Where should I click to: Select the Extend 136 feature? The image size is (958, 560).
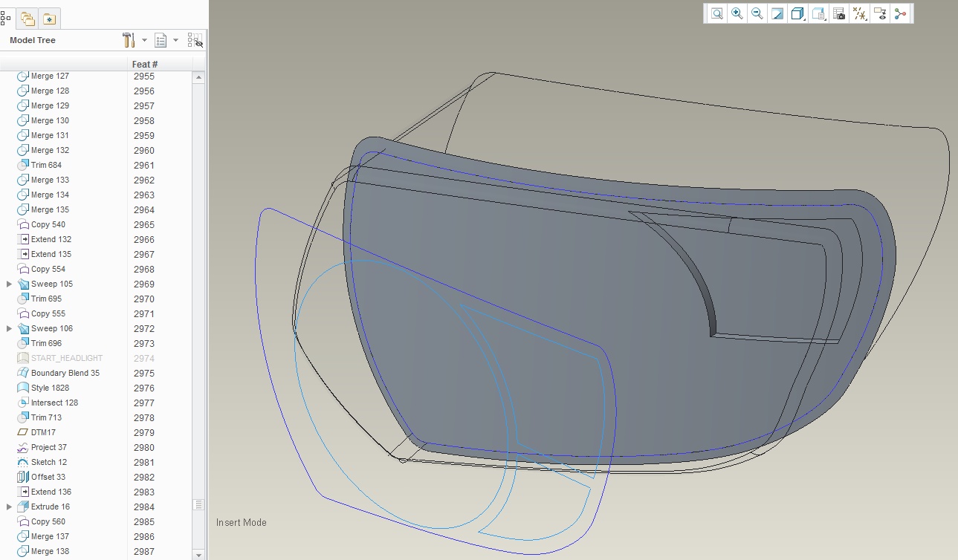(x=51, y=492)
